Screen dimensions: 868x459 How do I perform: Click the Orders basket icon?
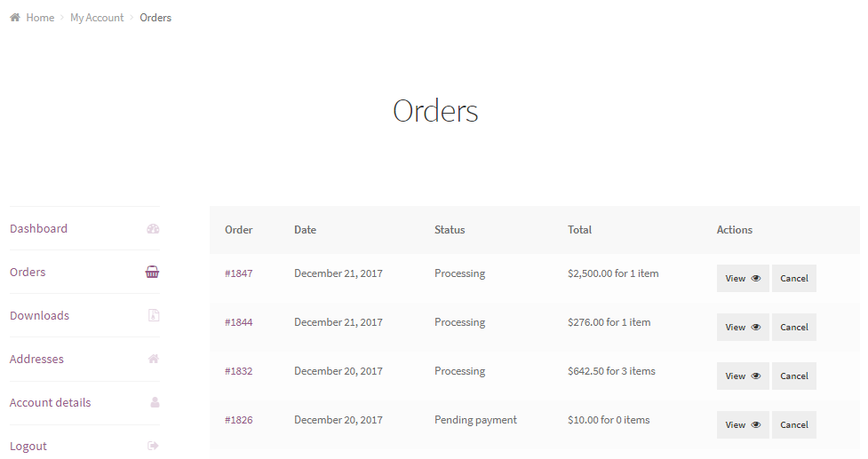153,273
